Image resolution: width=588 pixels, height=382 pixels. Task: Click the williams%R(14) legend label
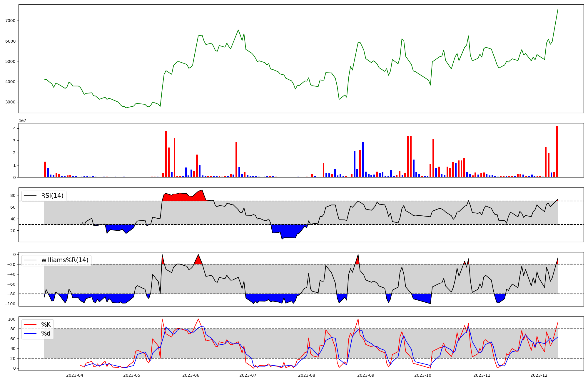coord(65,260)
